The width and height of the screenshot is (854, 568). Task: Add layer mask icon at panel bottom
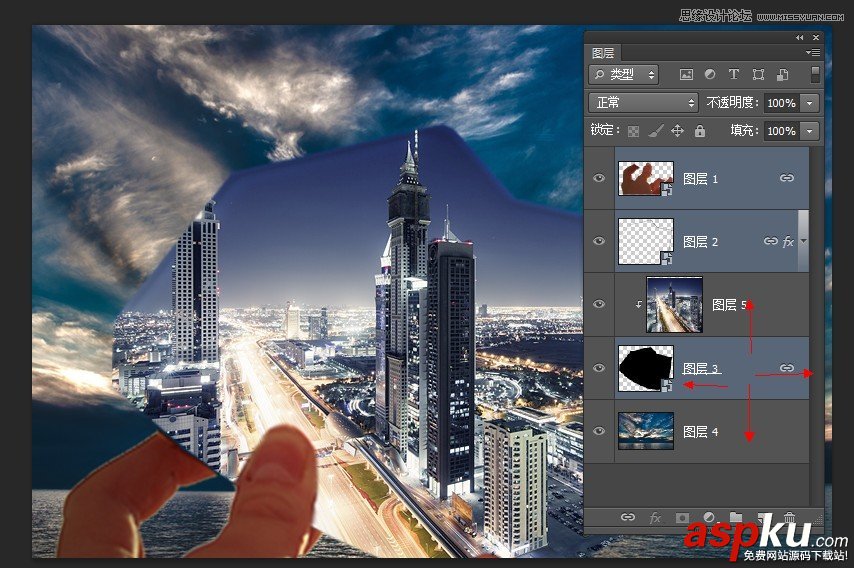click(682, 517)
